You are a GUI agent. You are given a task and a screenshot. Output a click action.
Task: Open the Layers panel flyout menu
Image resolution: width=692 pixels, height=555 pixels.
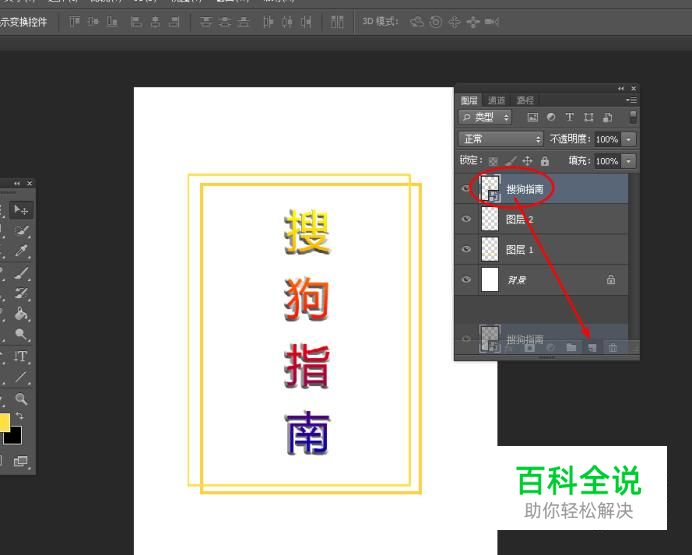click(632, 100)
